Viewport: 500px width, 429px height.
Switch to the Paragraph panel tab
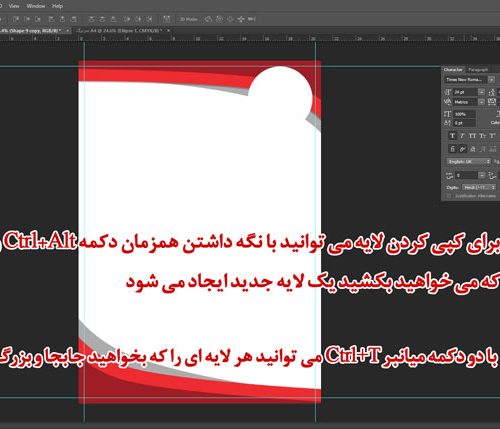click(478, 70)
